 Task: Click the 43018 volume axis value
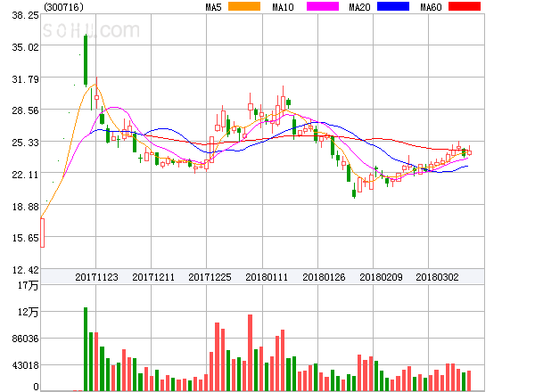(25, 365)
